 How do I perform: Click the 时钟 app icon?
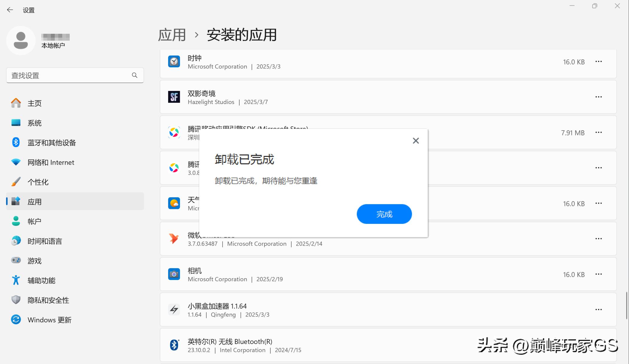coord(174,62)
